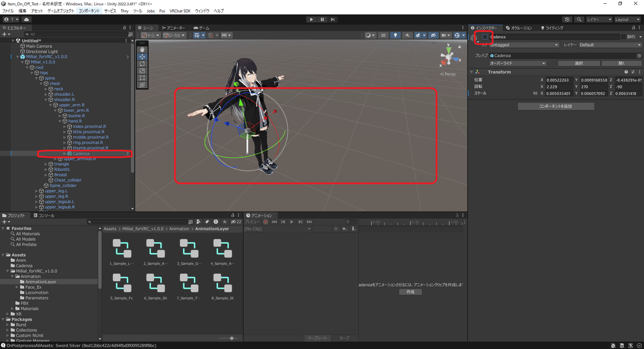Click the コンポーネントを追加 button

555,106
